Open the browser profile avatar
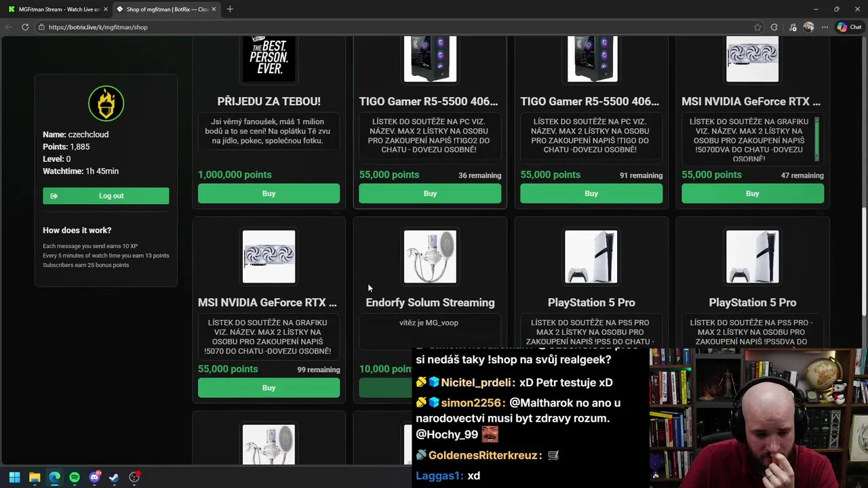This screenshot has height=488, width=868. 808,27
